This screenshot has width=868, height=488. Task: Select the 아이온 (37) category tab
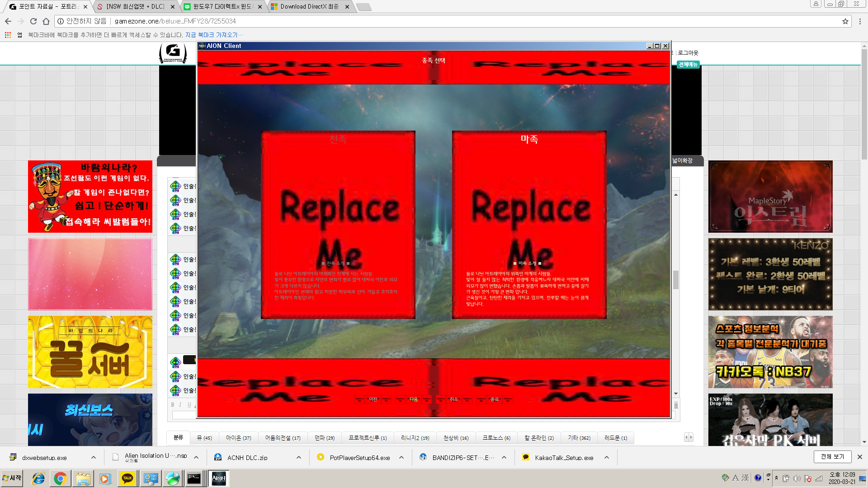coord(238,438)
